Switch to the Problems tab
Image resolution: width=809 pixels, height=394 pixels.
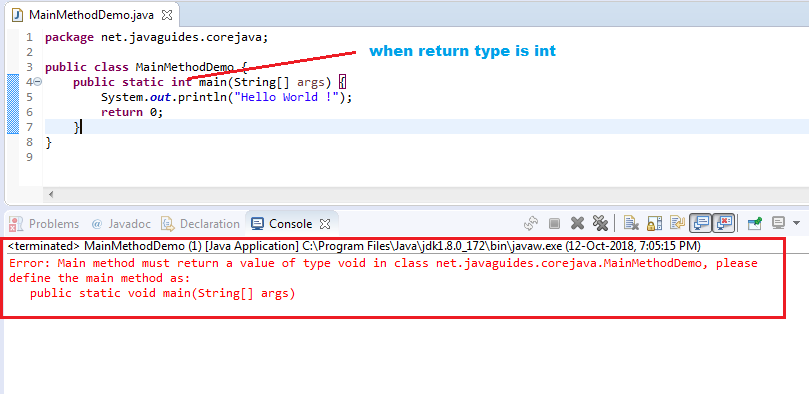click(x=44, y=224)
